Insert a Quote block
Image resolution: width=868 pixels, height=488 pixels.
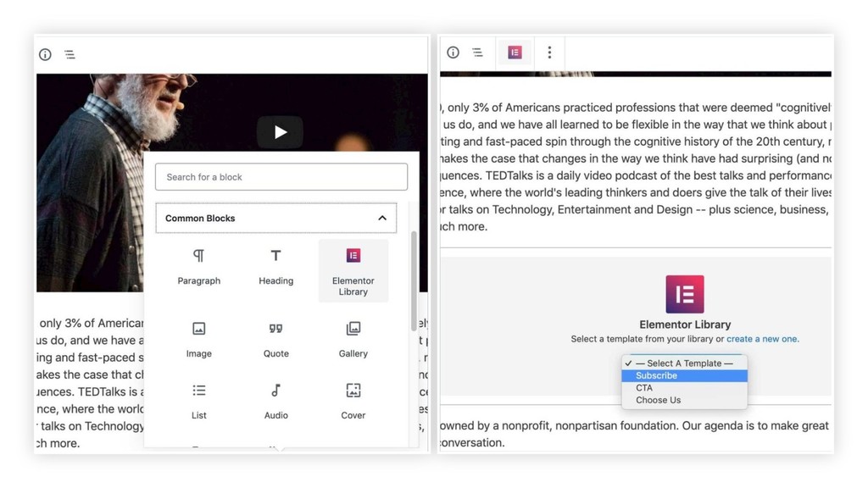click(x=275, y=340)
